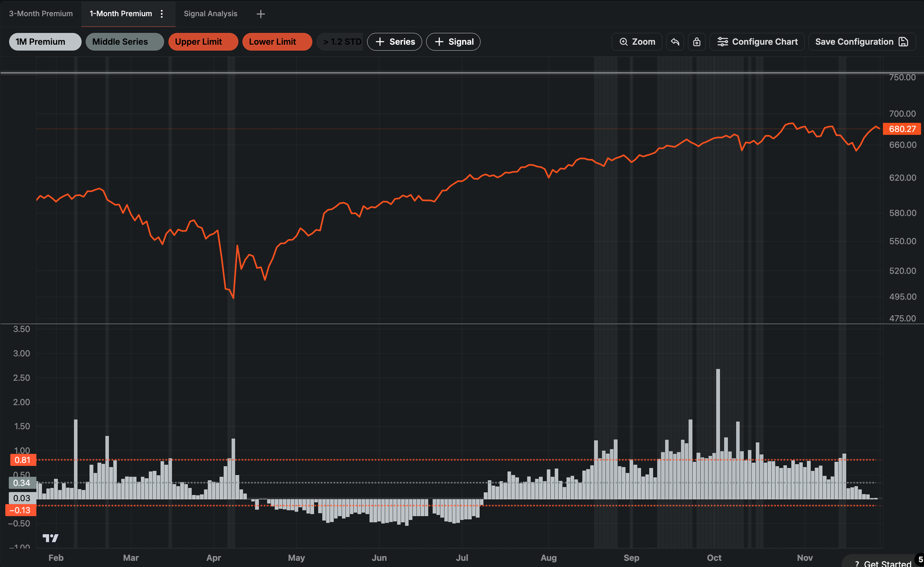Open 1-Month Premium tab options menu
This screenshot has width=924, height=567.
[162, 14]
